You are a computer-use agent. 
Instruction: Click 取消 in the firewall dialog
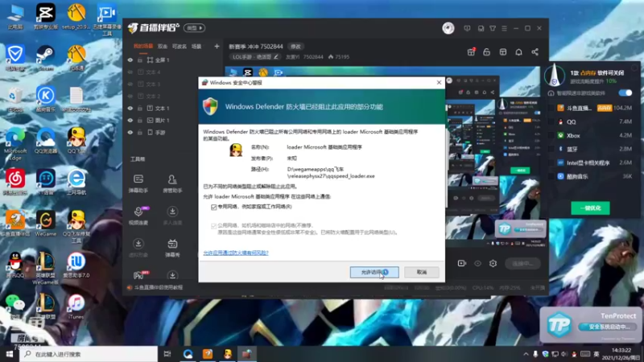coord(422,272)
